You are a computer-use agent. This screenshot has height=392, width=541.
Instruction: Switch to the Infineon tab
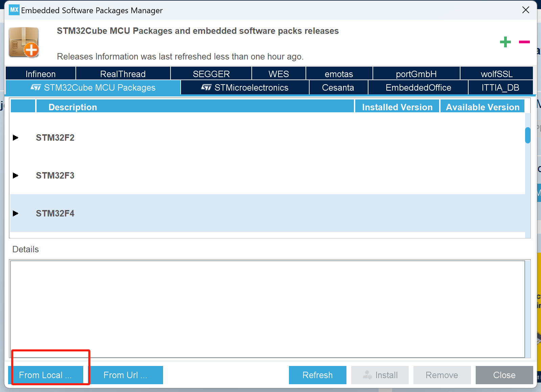tap(41, 74)
